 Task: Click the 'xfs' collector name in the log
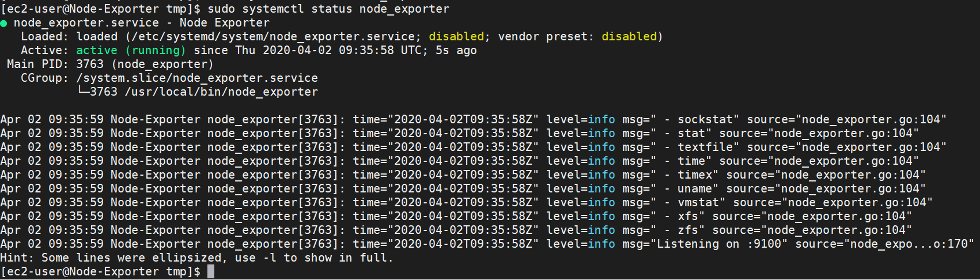coord(688,217)
